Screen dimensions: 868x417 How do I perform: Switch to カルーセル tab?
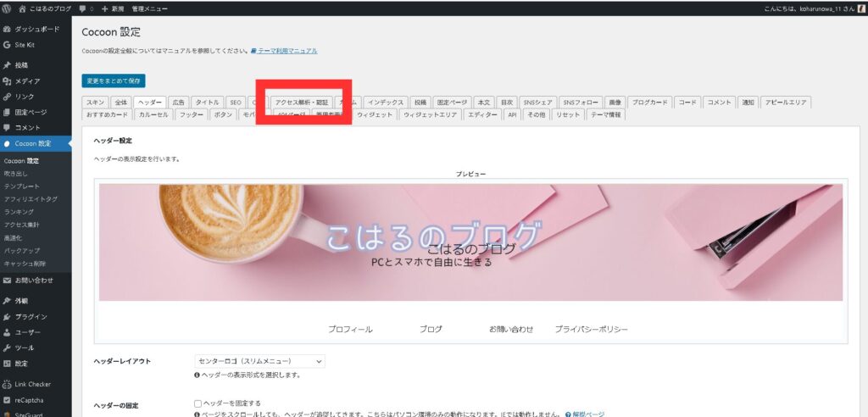pos(153,114)
